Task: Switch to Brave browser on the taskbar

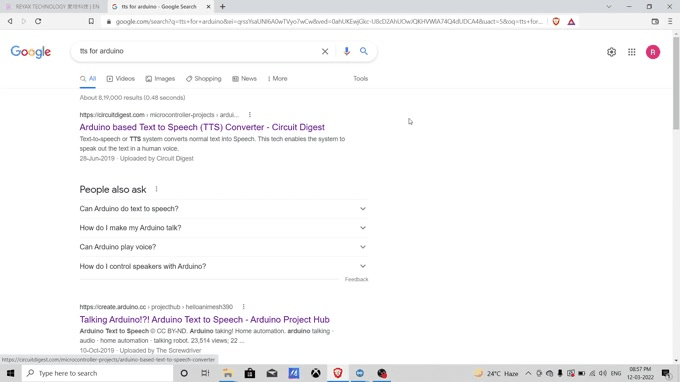Action: [338, 373]
